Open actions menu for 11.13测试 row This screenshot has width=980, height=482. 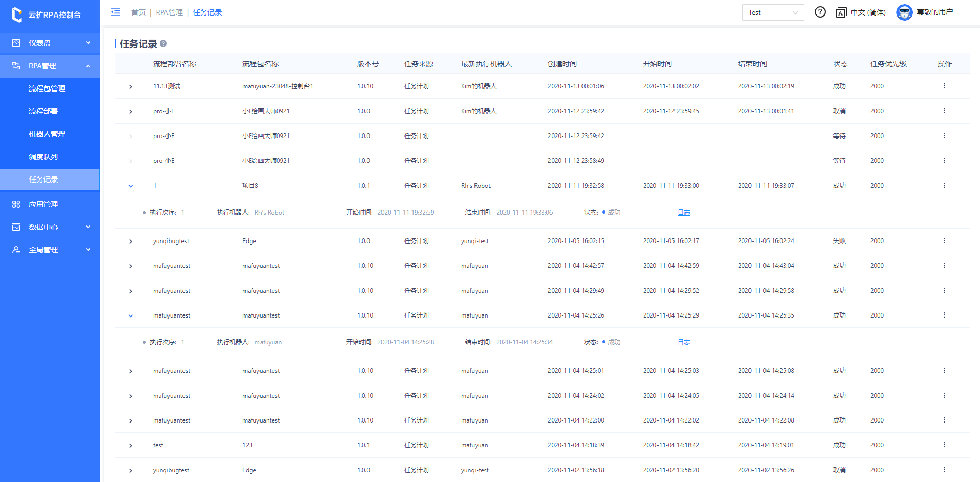(x=944, y=86)
